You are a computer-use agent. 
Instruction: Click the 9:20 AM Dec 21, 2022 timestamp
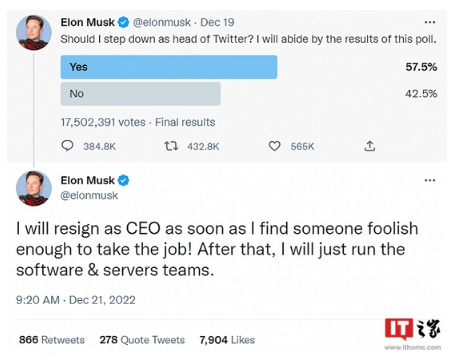76,300
